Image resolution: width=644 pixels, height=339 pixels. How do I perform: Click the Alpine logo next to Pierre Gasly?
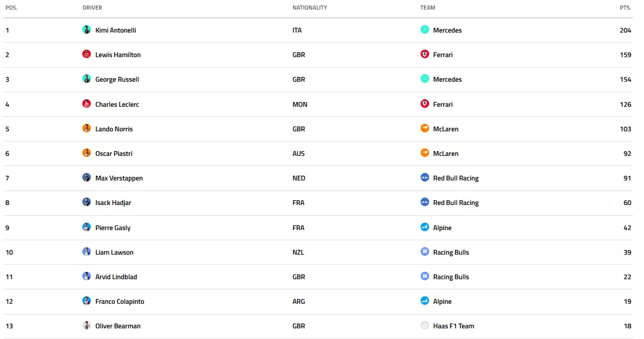coord(425,227)
